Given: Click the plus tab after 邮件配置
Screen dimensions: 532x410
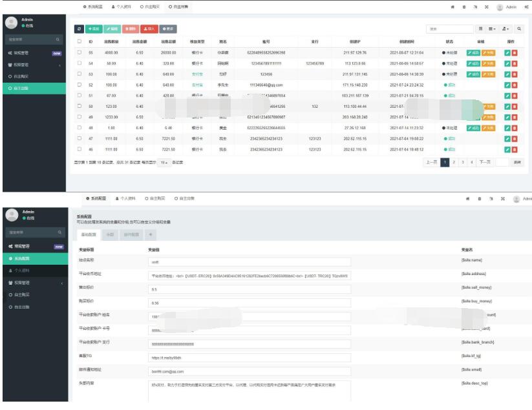Looking at the screenshot, I should coord(151,234).
